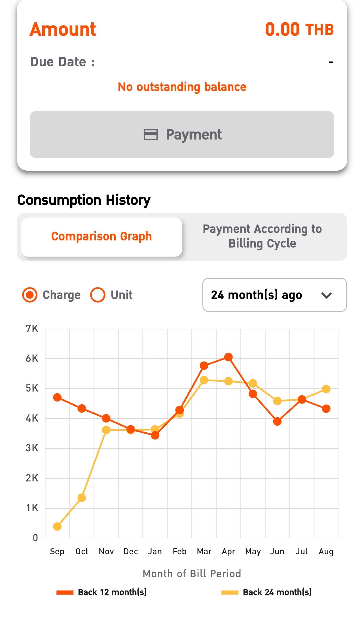364x630 pixels.
Task: Click the orange June data point
Action: [277, 422]
